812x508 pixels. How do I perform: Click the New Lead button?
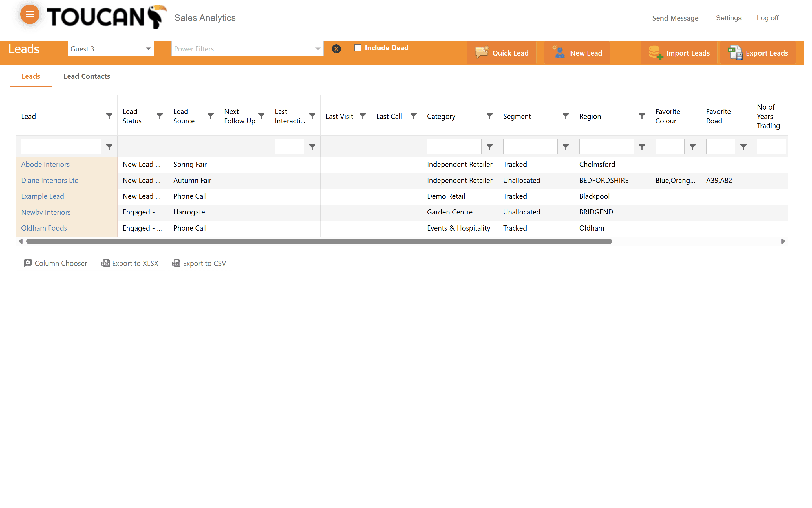tap(577, 53)
